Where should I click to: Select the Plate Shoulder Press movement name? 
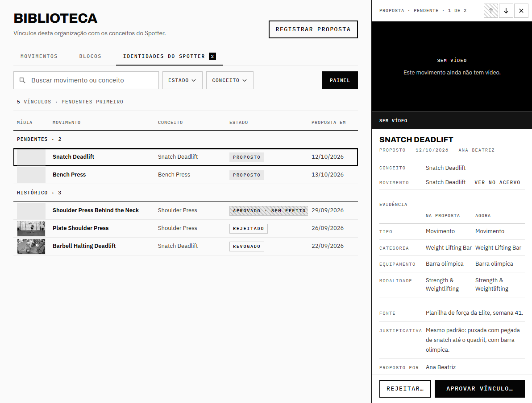[80, 228]
